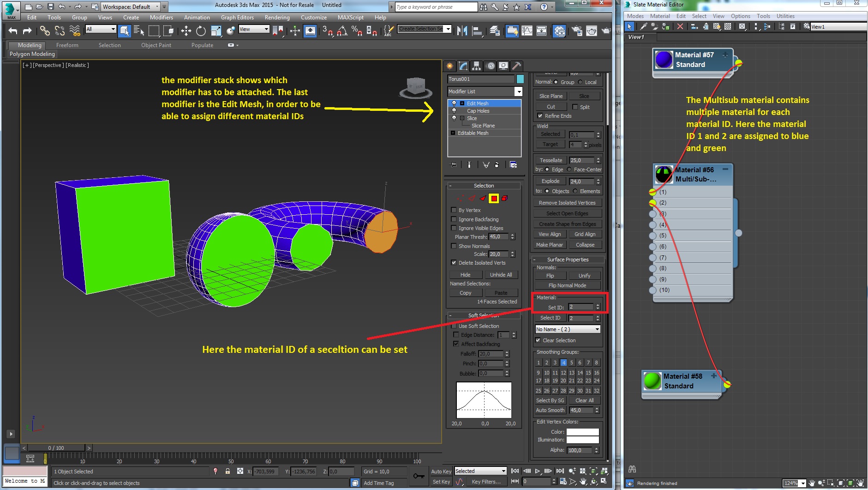
Task: Expand the Edit Mesh modifier entry
Action: (462, 103)
